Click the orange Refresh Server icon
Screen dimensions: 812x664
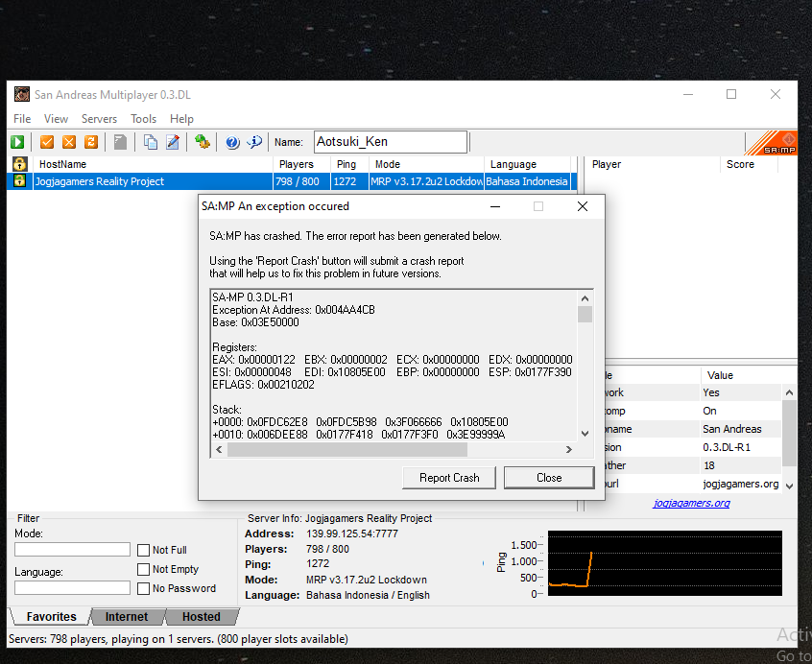pos(91,142)
